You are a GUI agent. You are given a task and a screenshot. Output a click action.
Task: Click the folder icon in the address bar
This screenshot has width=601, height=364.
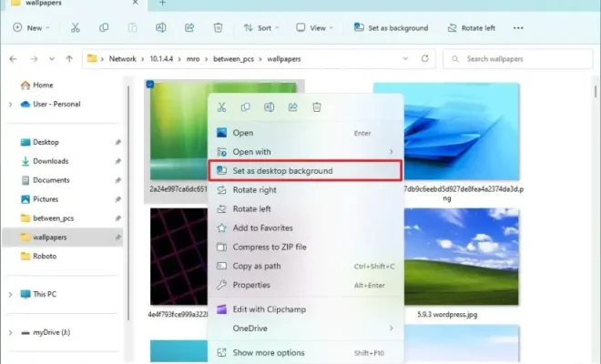pyautogui.click(x=92, y=58)
